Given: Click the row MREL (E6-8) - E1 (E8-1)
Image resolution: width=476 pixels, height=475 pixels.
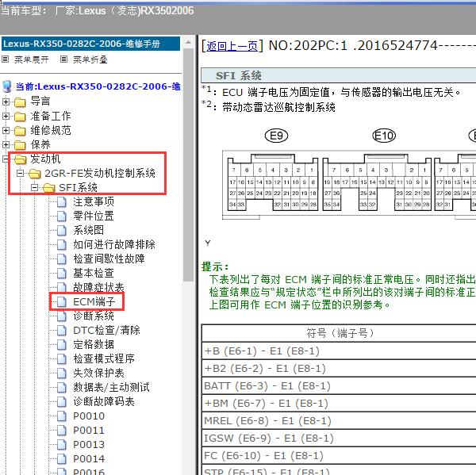Looking at the screenshot, I should coord(339,421).
